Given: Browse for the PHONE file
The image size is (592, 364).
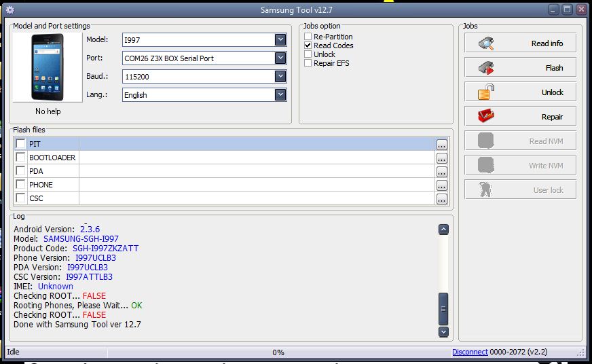Looking at the screenshot, I should 442,185.
